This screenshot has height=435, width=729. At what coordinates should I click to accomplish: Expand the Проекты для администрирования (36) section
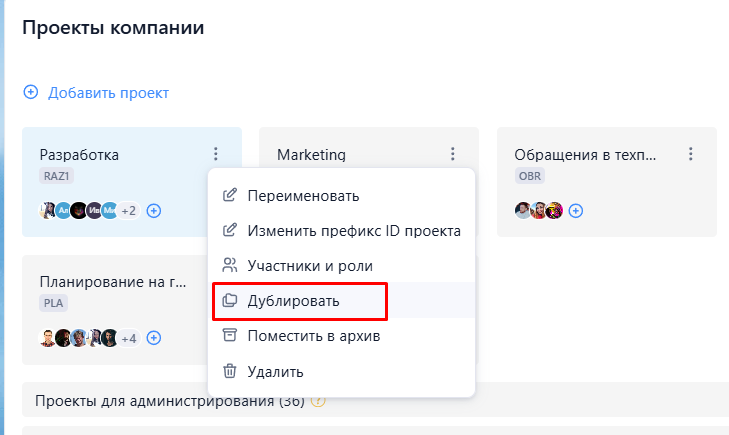click(375, 400)
